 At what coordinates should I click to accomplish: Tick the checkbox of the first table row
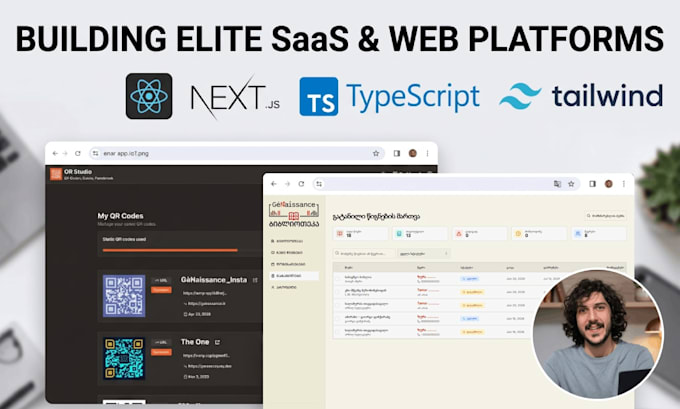click(338, 279)
